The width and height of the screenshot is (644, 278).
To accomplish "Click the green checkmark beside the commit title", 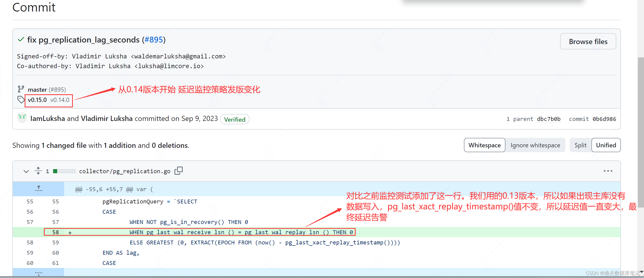I will click(x=21, y=40).
